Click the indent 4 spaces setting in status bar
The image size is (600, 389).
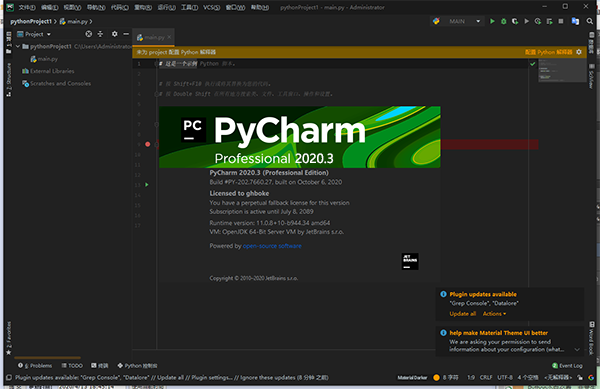[x=528, y=378]
